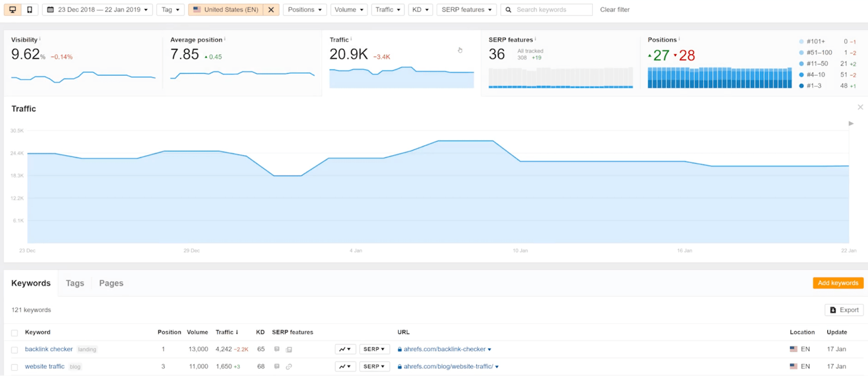Open the Traffic filter dropdown
Image resolution: width=868 pixels, height=376 pixels.
pyautogui.click(x=388, y=10)
